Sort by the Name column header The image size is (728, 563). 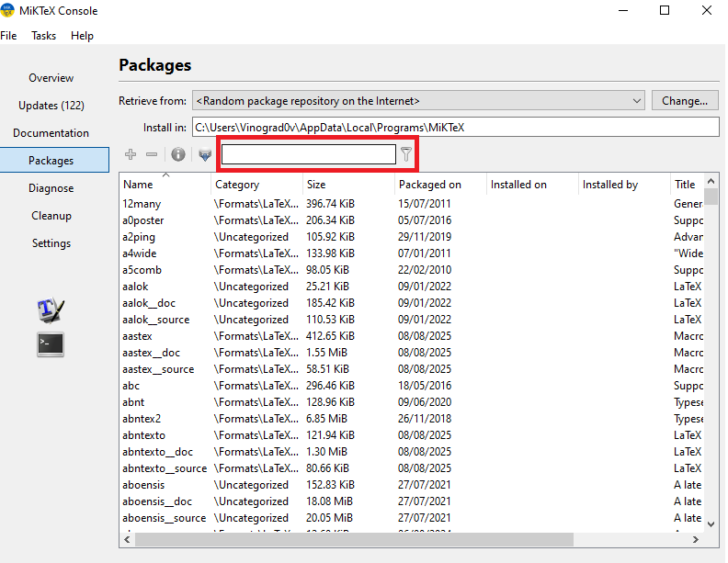pyautogui.click(x=165, y=185)
